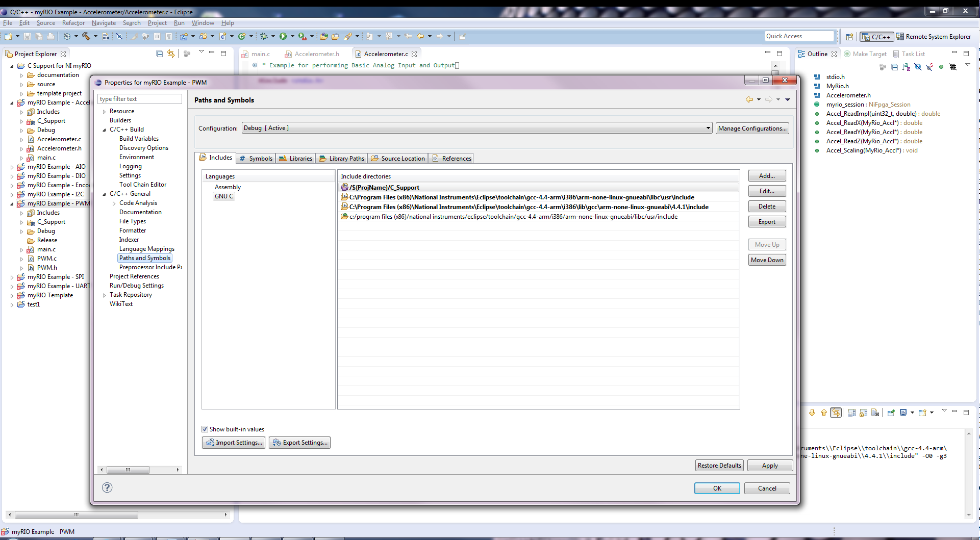Toggle the Show built-in values checkbox
980x540 pixels.
pos(205,429)
